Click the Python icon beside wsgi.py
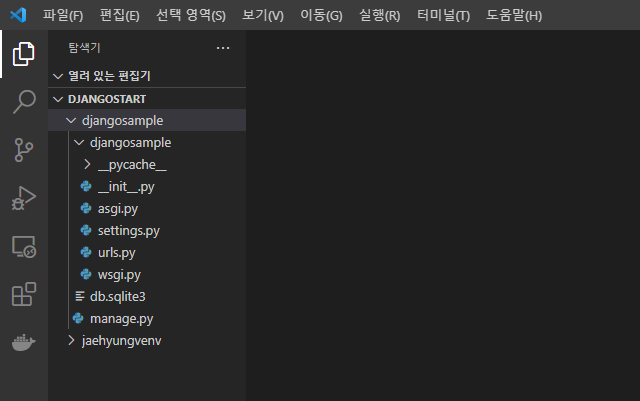The width and height of the screenshot is (640, 401). 86,274
